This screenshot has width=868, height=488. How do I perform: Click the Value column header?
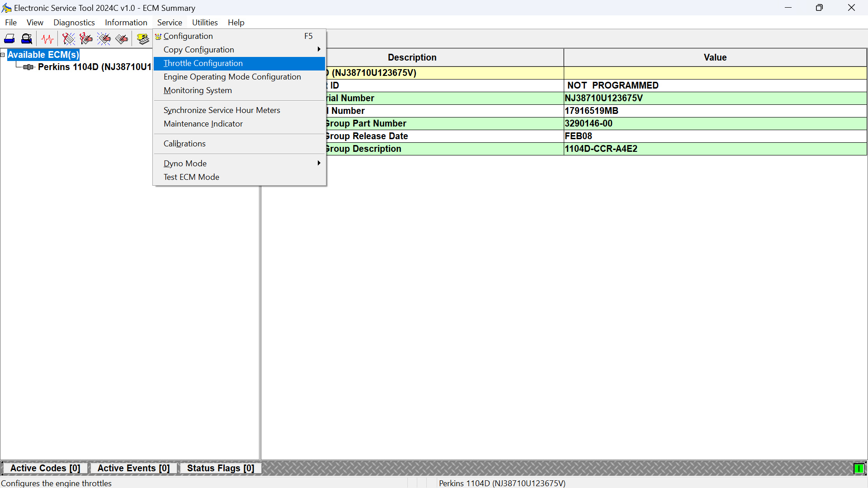click(715, 57)
